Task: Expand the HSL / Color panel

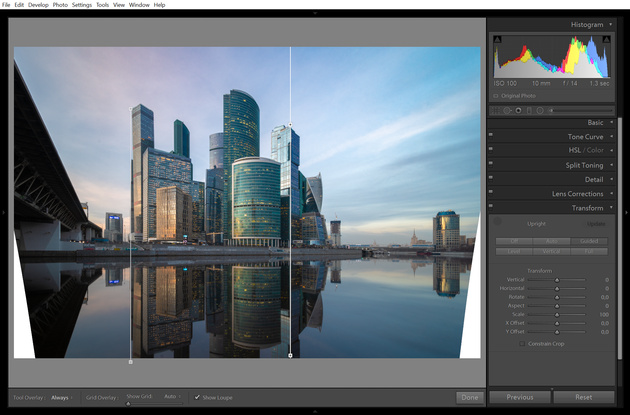Action: 612,150
